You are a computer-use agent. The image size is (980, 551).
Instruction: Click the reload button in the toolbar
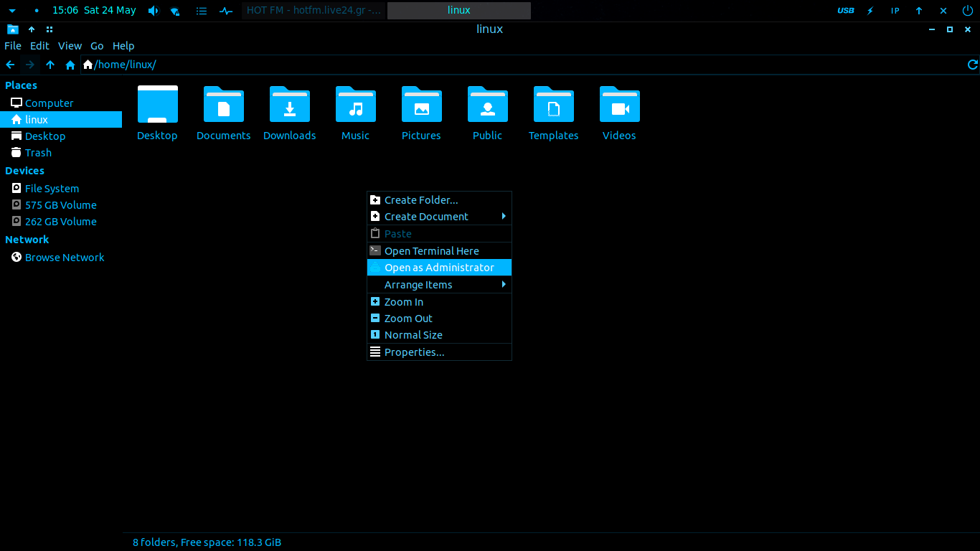(972, 65)
